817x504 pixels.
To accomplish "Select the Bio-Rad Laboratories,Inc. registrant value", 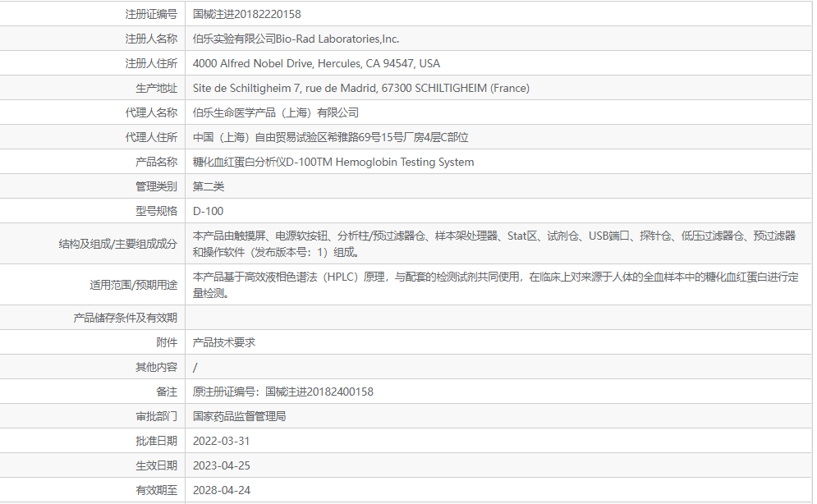I will tap(296, 39).
